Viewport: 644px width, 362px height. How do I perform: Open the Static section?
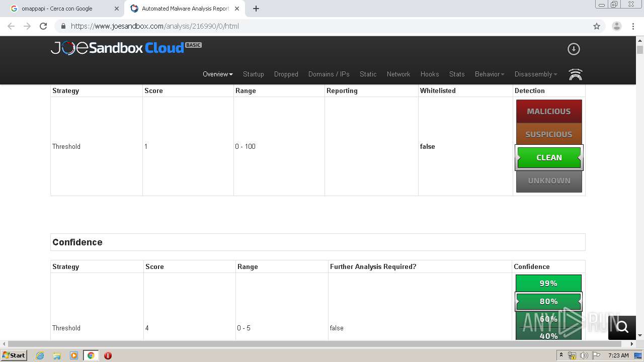point(368,74)
